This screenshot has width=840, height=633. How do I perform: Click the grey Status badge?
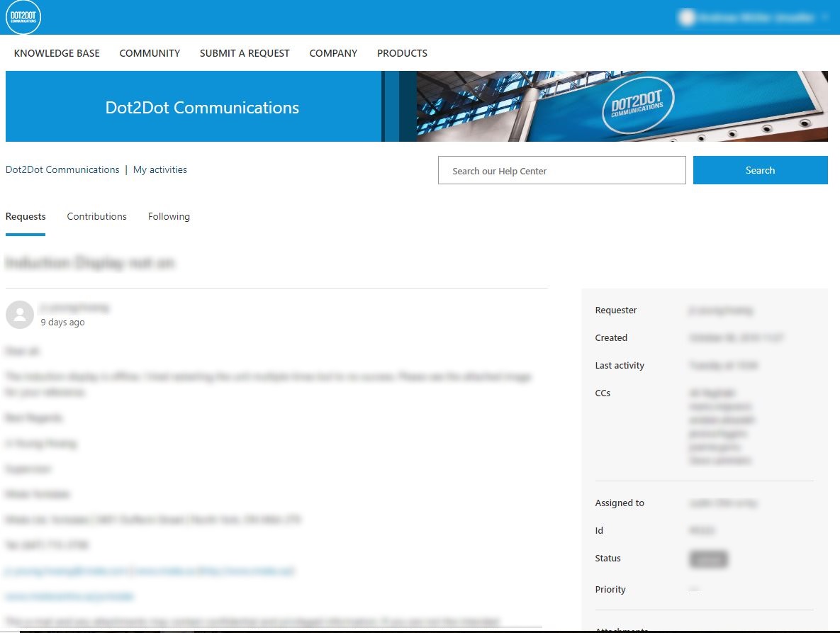point(708,559)
